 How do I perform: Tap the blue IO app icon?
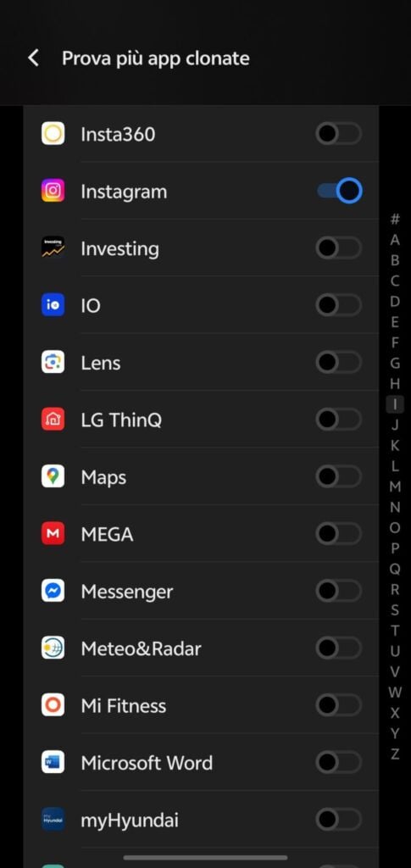(53, 305)
